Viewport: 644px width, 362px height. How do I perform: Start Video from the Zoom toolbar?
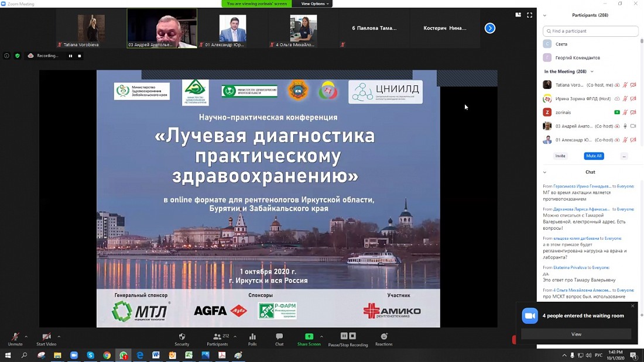46,339
